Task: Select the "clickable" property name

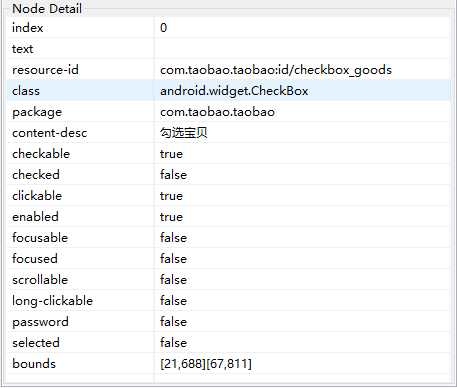Action: click(x=37, y=196)
